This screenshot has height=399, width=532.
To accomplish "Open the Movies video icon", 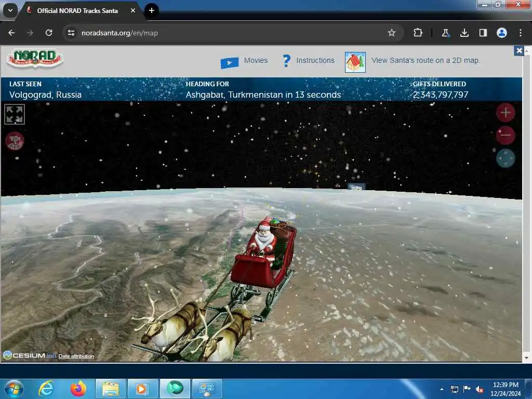I will (229, 63).
